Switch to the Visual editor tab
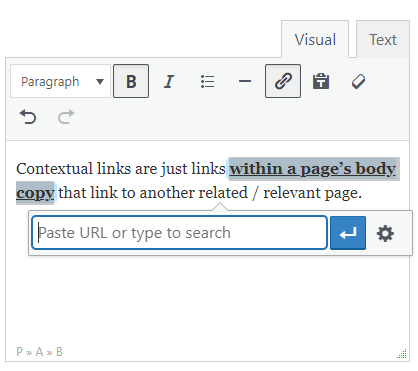Viewport: 418px width, 371px height. pos(315,40)
